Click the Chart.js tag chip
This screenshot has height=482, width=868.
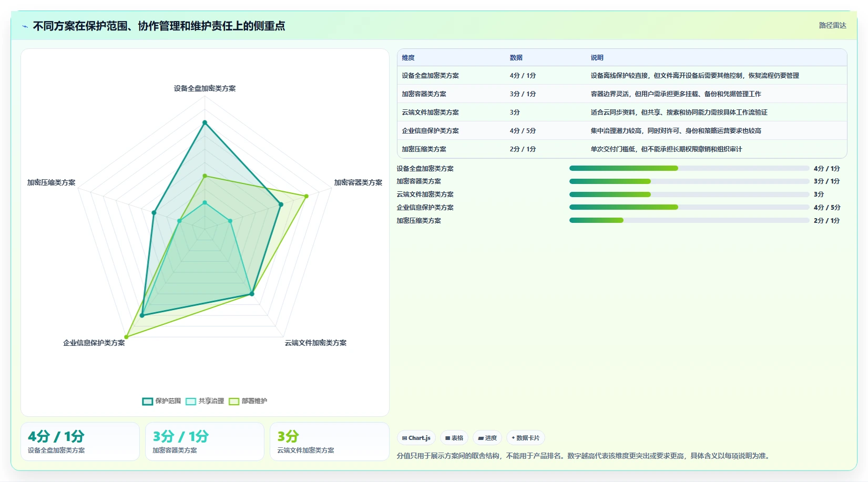click(x=416, y=438)
